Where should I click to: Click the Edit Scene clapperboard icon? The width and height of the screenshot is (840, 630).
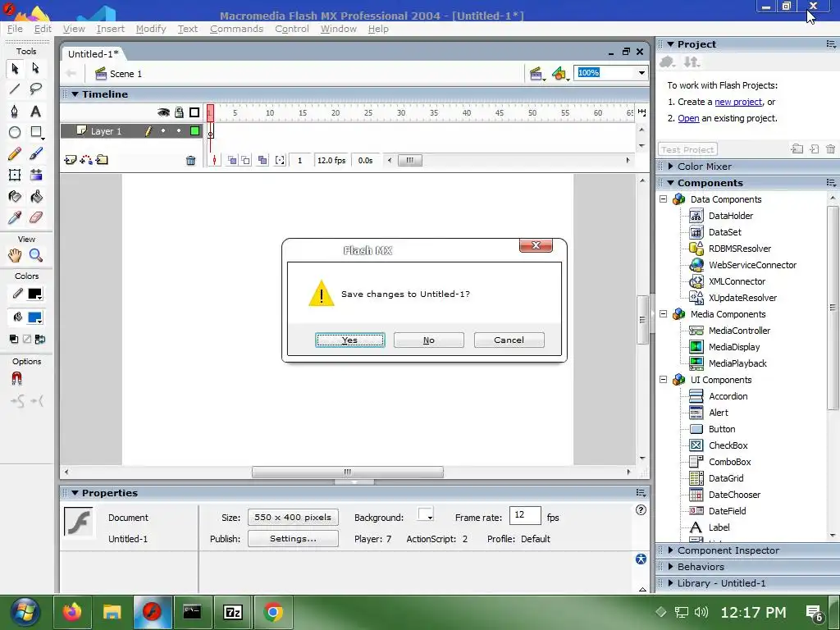(x=536, y=73)
